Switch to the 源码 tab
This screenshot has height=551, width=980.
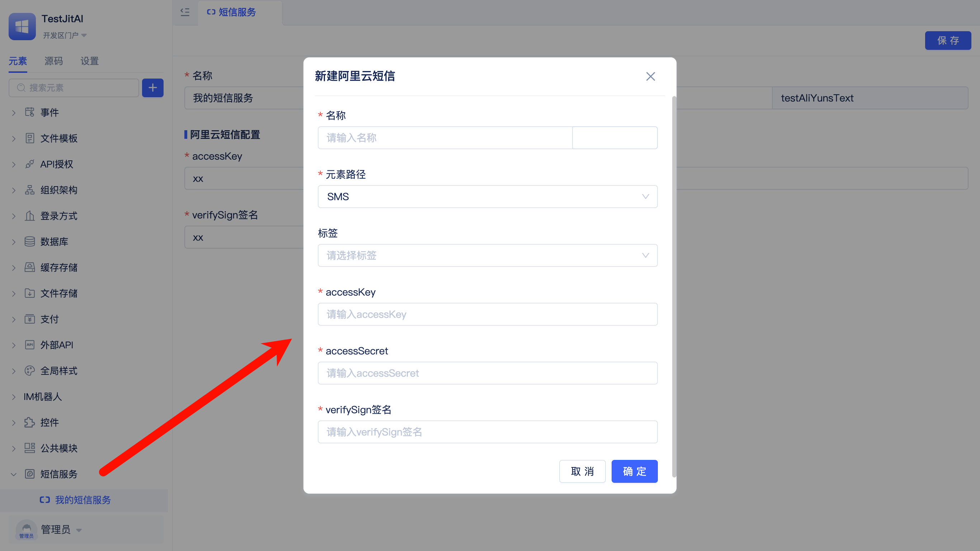(54, 61)
